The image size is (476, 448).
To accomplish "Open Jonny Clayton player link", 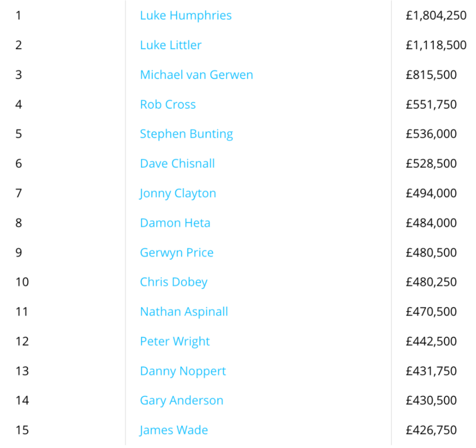I will click(x=178, y=194).
